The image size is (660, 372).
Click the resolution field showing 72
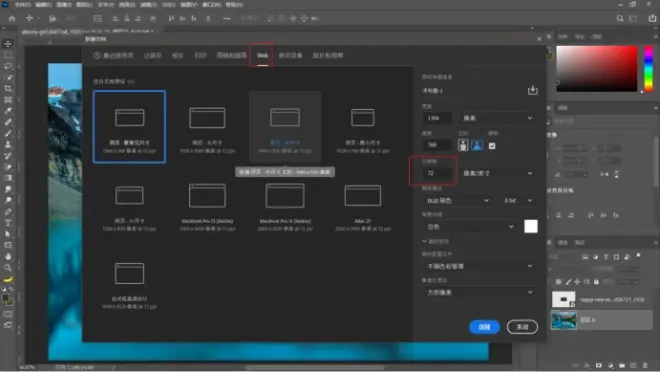pos(437,173)
